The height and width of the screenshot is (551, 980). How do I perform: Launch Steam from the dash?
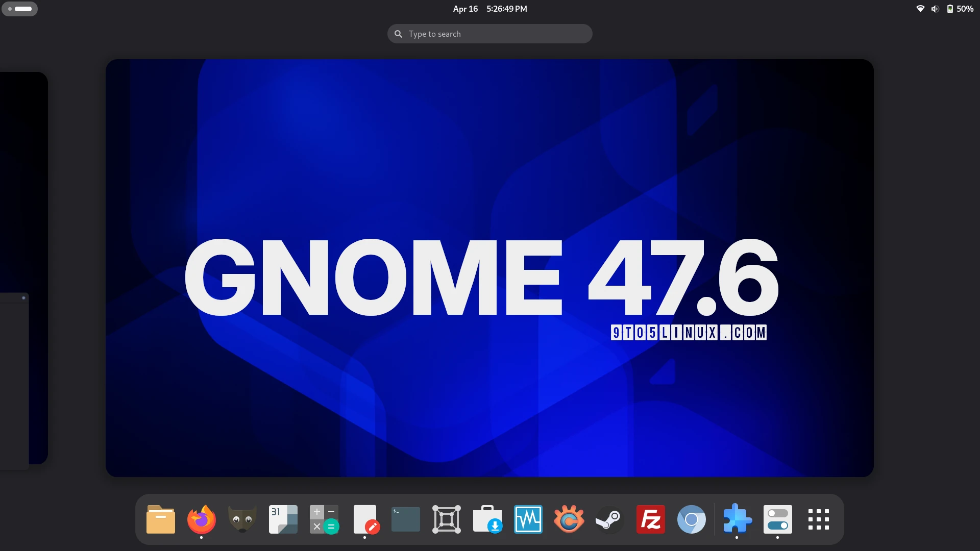[x=610, y=519]
